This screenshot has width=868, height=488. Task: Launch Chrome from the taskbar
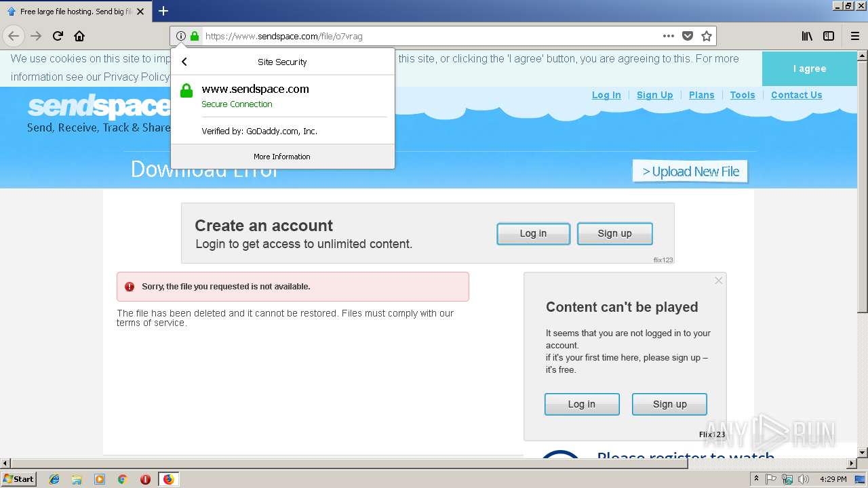pos(122,479)
